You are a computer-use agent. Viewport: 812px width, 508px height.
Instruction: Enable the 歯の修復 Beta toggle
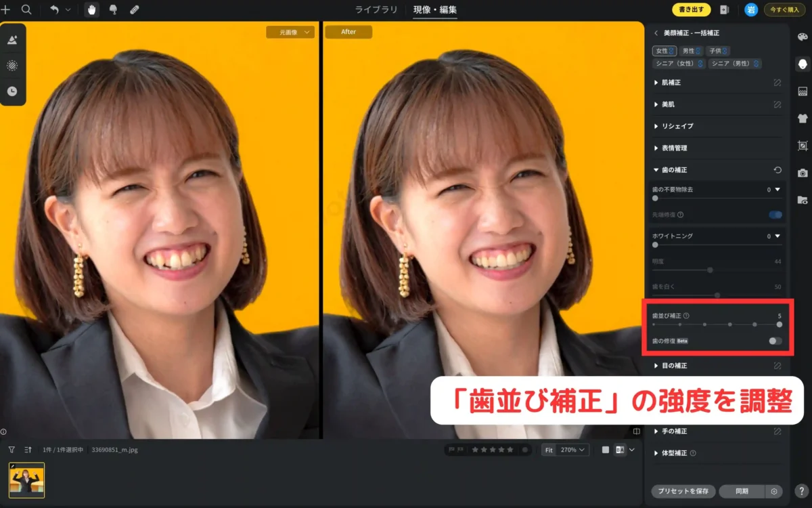(777, 341)
